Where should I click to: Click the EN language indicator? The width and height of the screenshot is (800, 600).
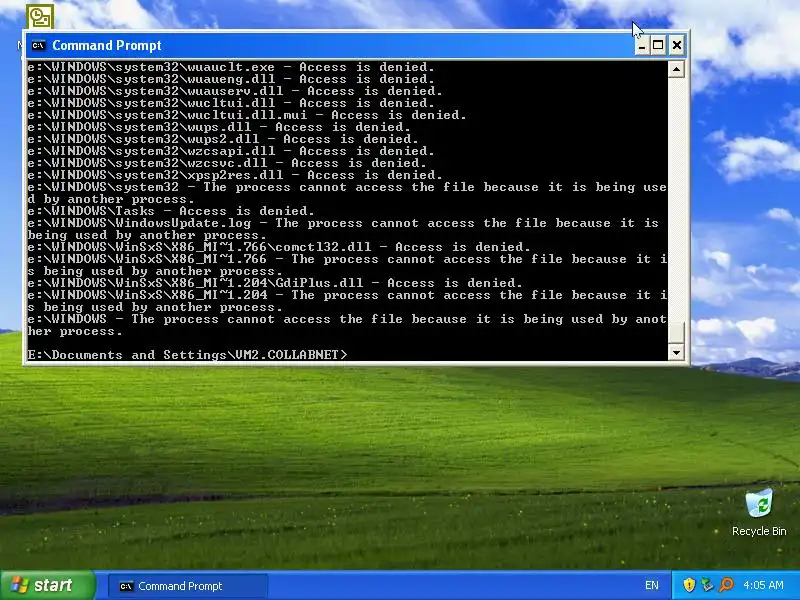[x=652, y=585]
